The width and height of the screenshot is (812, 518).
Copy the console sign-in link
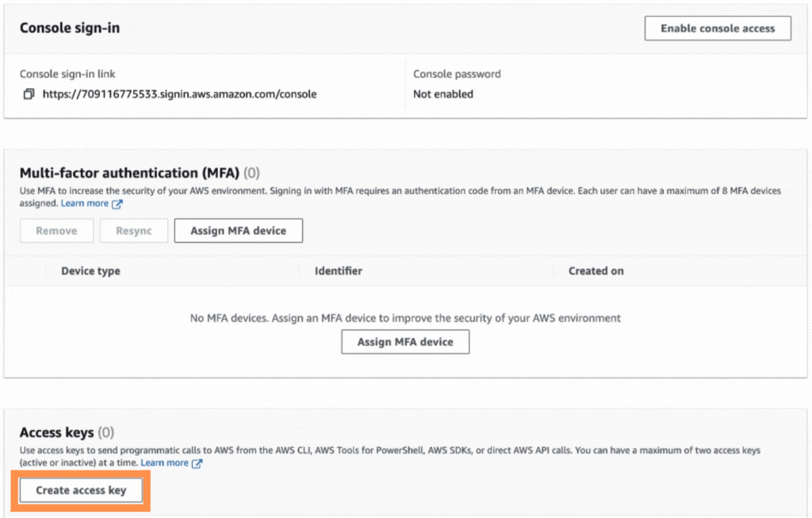point(27,93)
